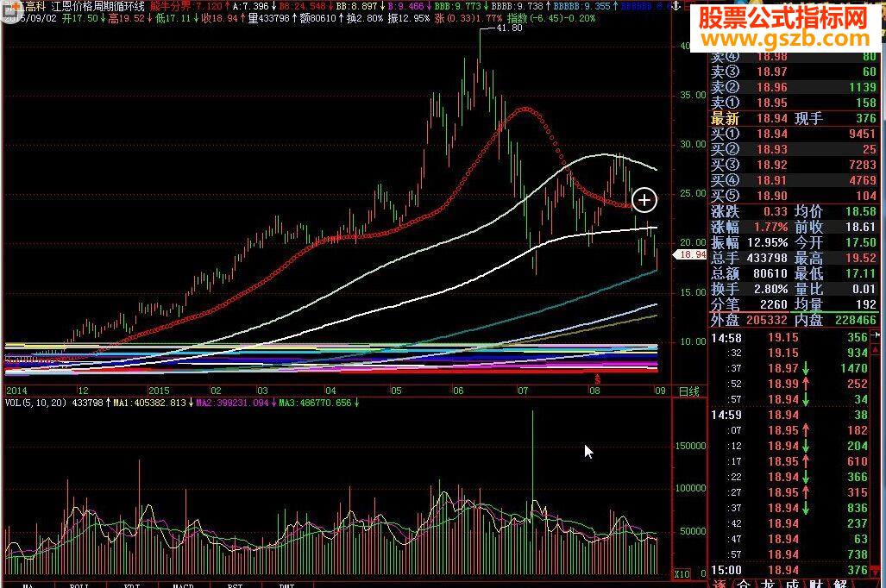Viewport: 886px width, 588px height.
Task: Click the 前收 18.61 value
Action: [x=861, y=227]
